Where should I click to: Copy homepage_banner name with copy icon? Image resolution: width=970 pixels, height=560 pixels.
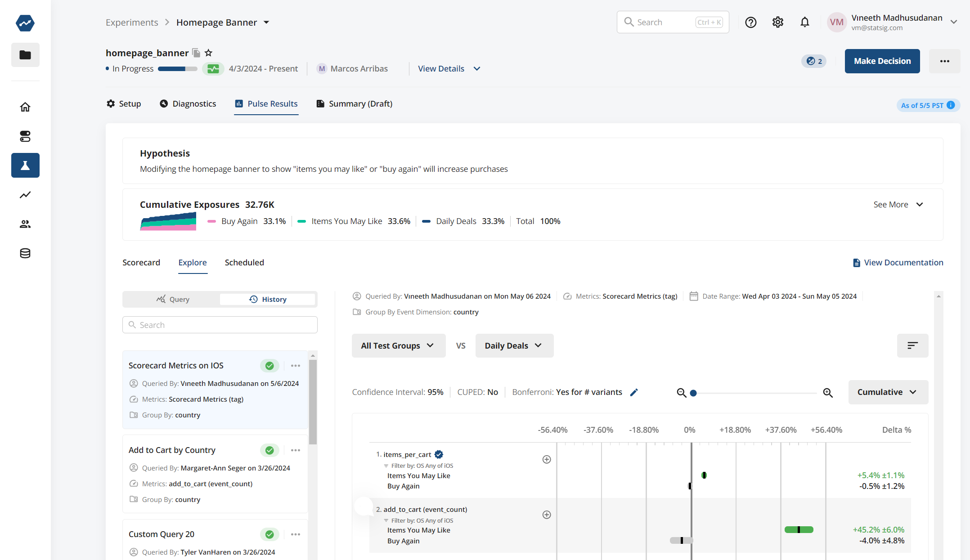[x=196, y=53]
